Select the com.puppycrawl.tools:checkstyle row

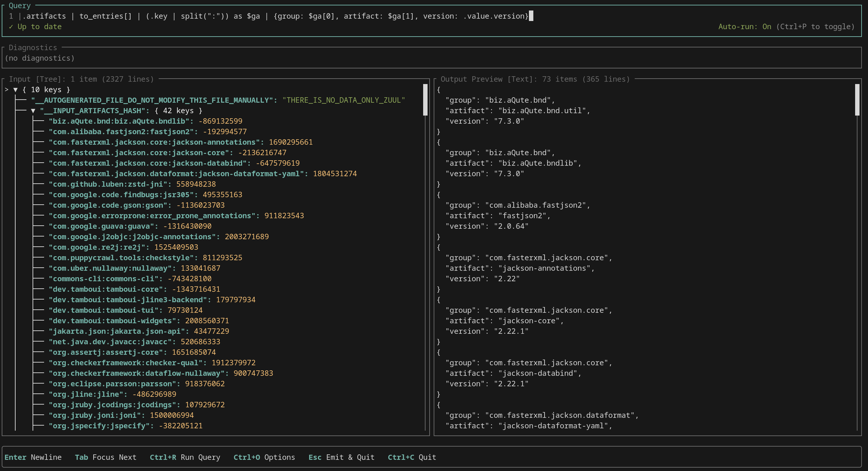pos(145,258)
